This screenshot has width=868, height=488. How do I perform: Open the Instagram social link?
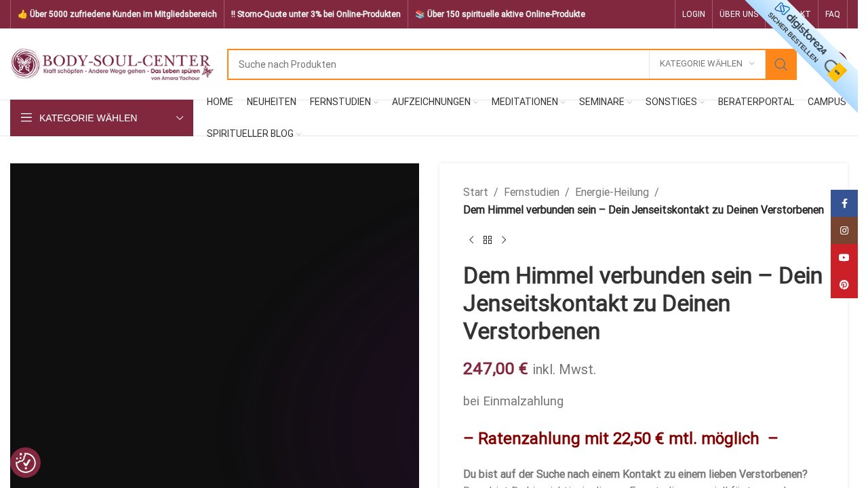[x=844, y=230]
